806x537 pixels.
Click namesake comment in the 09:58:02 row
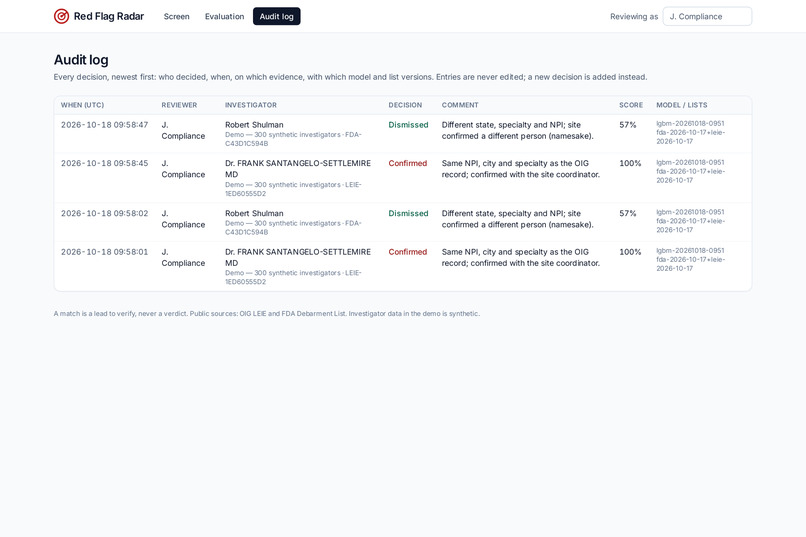[518, 219]
